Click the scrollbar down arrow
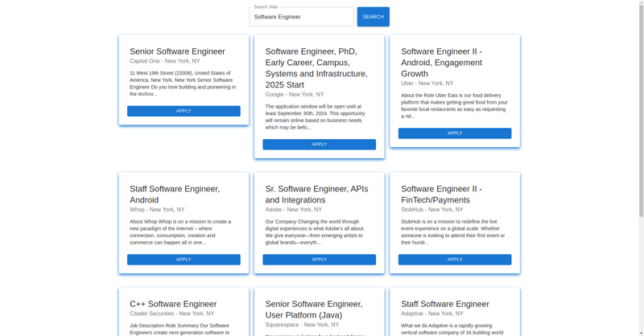 coord(641,332)
